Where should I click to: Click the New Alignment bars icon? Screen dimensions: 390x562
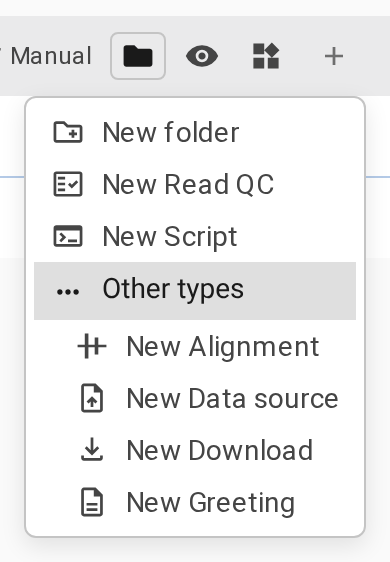[x=92, y=346]
